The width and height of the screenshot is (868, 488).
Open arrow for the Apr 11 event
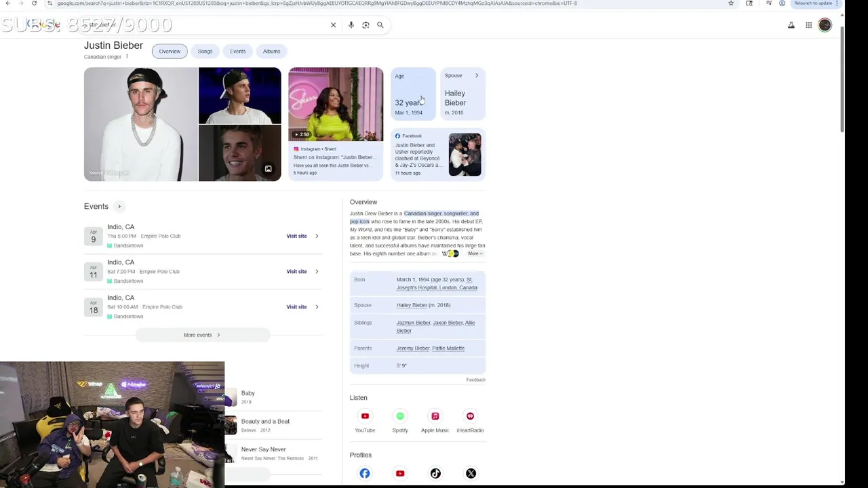click(317, 271)
